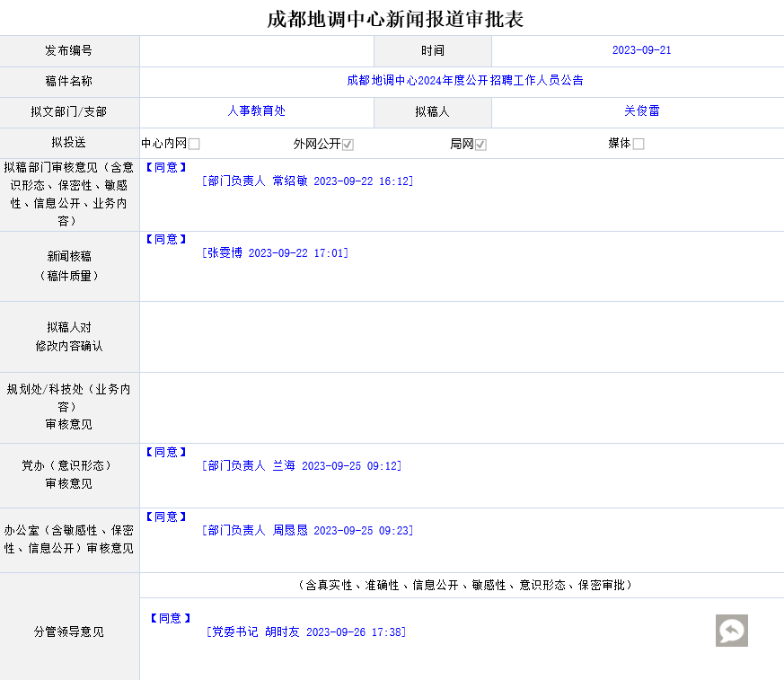Open the 成都地调中心2024年度公开招聘 article title
This screenshot has width=784, height=680.
click(x=464, y=80)
